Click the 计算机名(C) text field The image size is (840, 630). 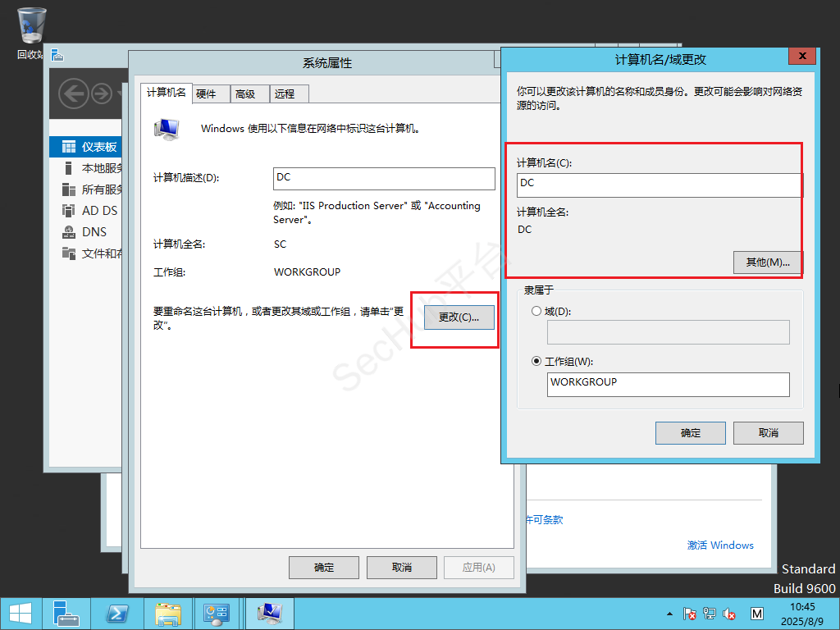659,185
